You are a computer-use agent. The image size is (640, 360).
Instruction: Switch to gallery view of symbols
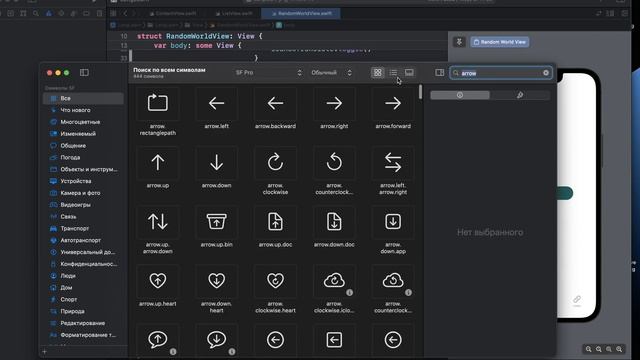pyautogui.click(x=409, y=73)
